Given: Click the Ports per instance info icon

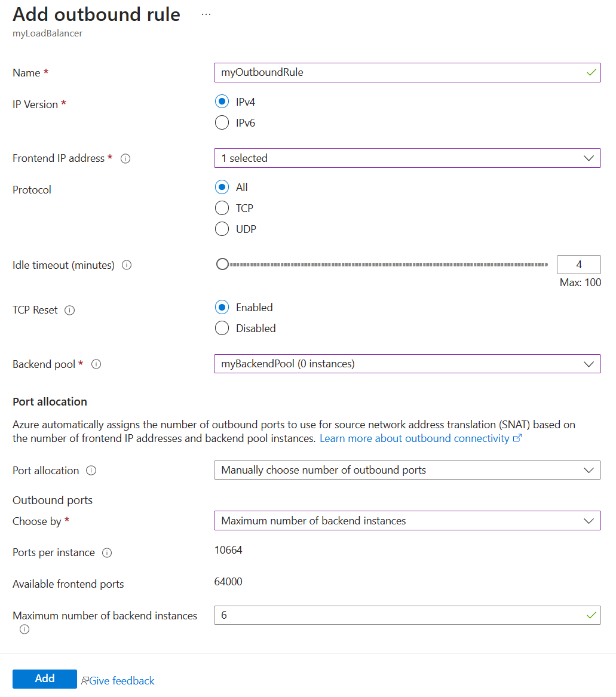Looking at the screenshot, I should [x=107, y=553].
